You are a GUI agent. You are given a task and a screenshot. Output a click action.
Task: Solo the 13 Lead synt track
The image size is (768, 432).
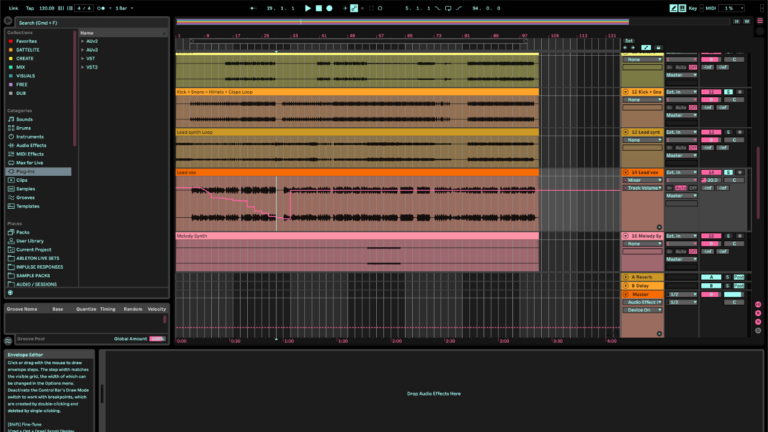coord(728,132)
